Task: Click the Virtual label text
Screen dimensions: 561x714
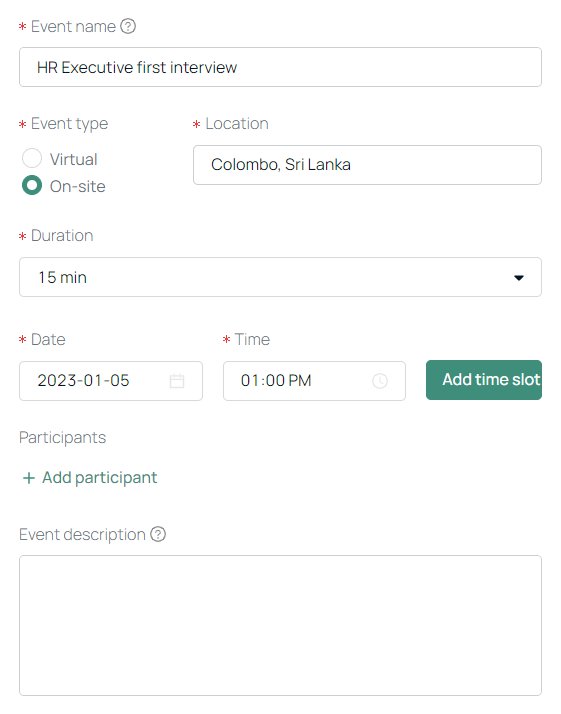Action: coord(73,159)
